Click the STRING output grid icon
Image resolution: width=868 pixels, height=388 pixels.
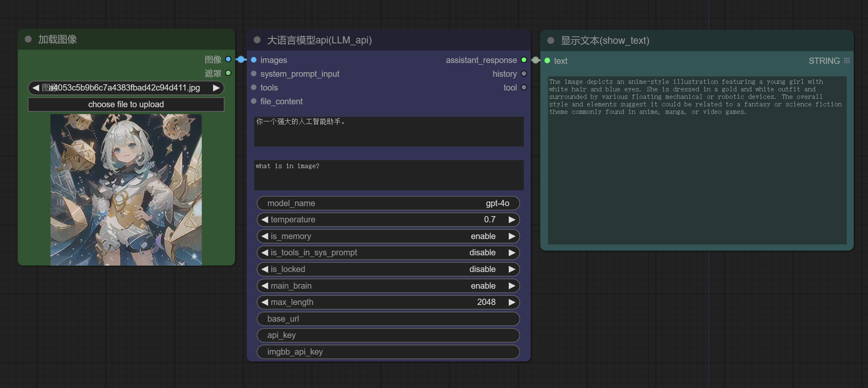coord(846,61)
